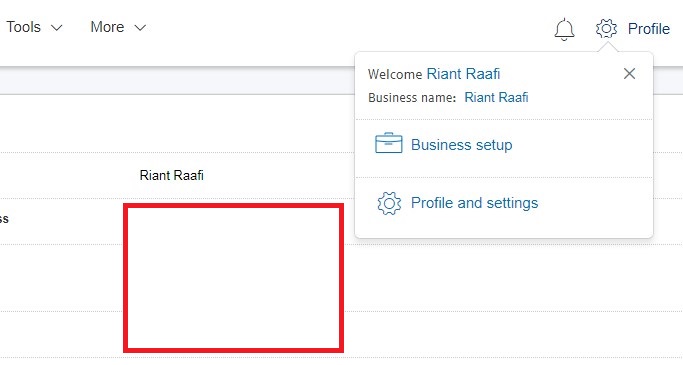Open the notifications bell
The image size is (683, 365).
point(564,29)
